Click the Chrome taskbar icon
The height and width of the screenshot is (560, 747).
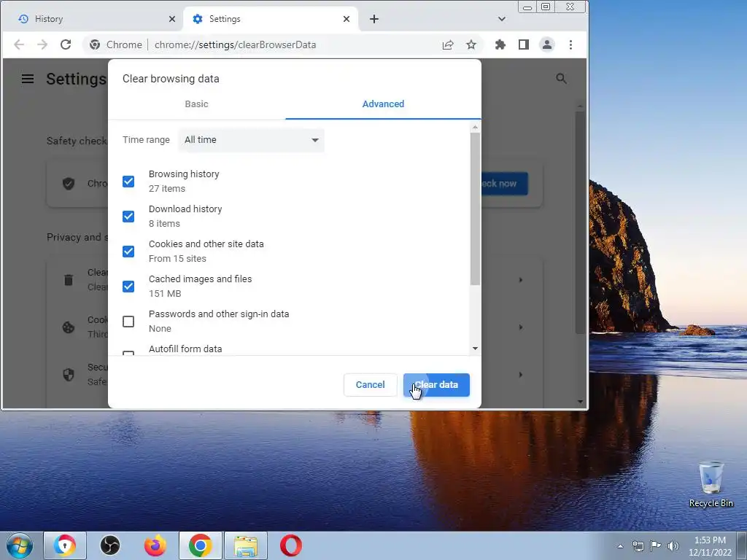[201, 545]
